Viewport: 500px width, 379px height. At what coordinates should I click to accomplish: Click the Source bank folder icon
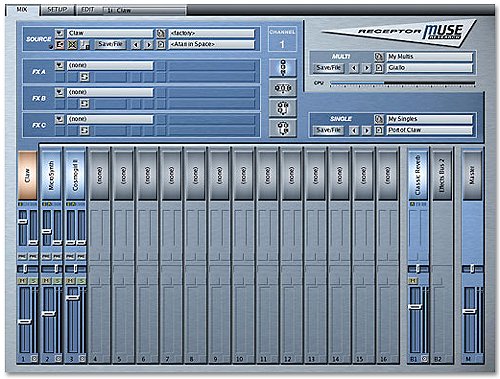click(x=161, y=33)
